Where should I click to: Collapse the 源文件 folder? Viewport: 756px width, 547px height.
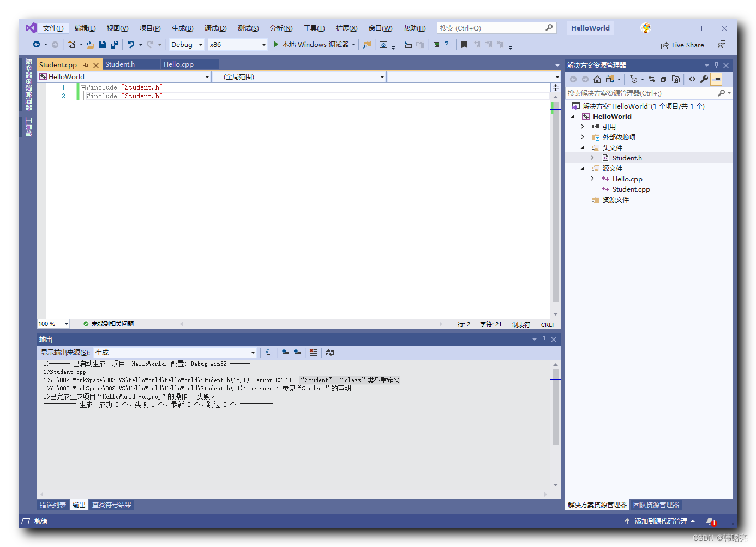pyautogui.click(x=582, y=168)
